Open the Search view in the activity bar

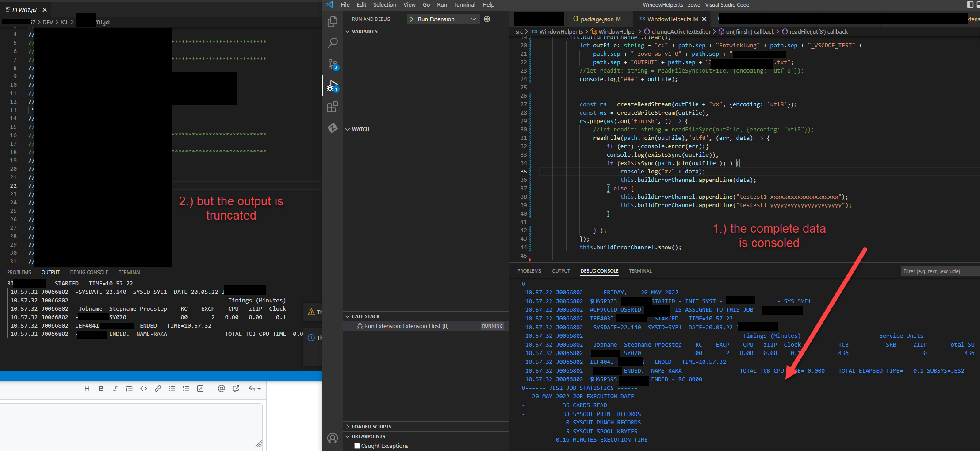[x=333, y=42]
